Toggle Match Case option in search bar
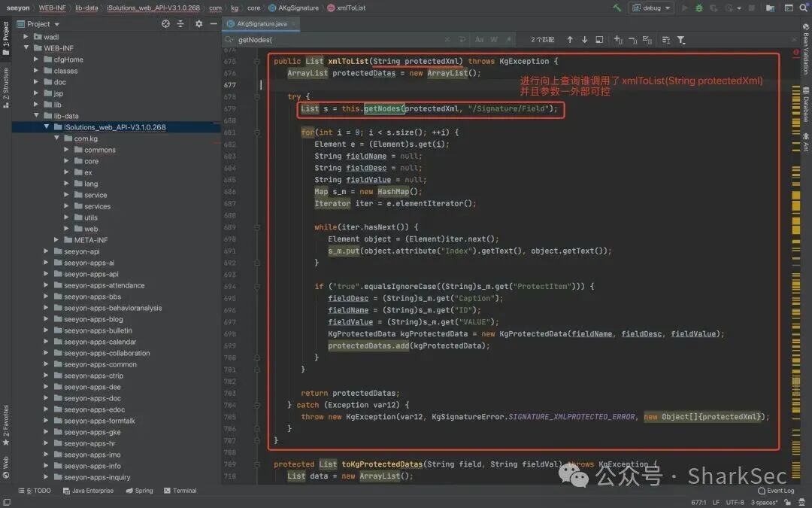This screenshot has height=508, width=812. [479, 39]
